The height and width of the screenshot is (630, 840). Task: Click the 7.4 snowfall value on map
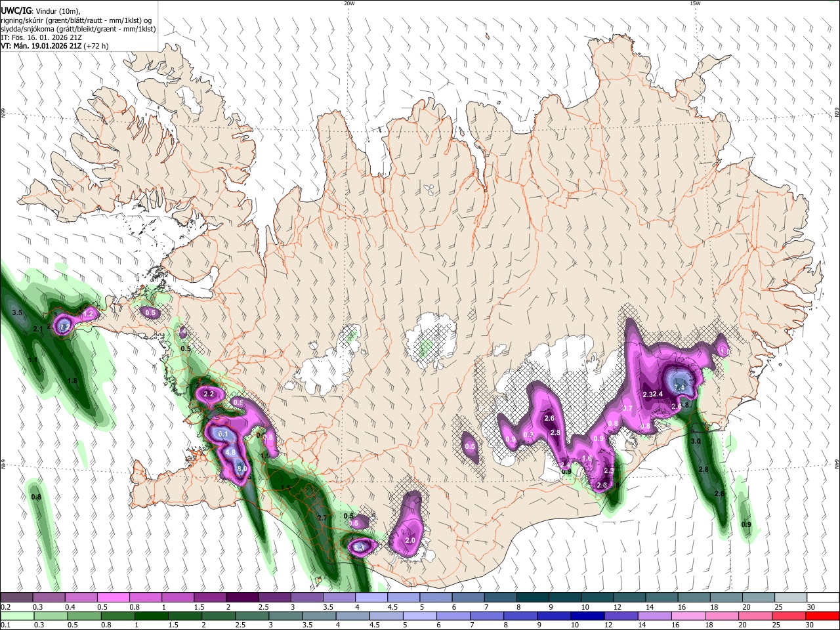680,387
